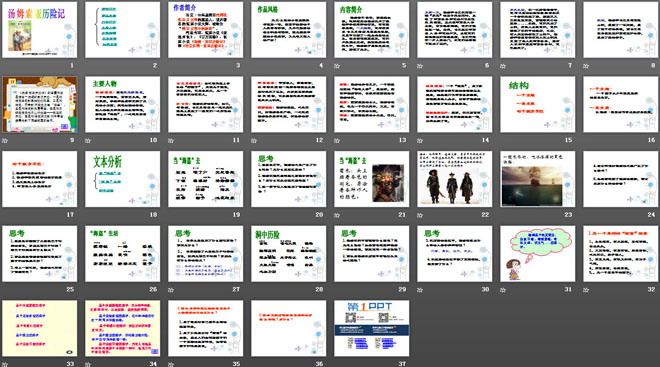Image resolution: width=660 pixels, height=367 pixels.
Task: Click the star icon below slide 21
Action: tap(337, 215)
